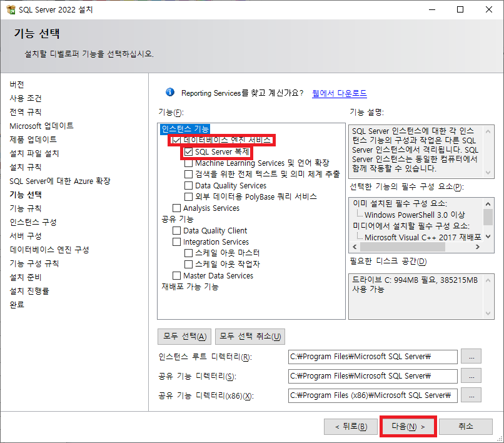Click the Microsoft 업데이트 step
Viewport: 504px width, 443px height.
[x=41, y=126]
